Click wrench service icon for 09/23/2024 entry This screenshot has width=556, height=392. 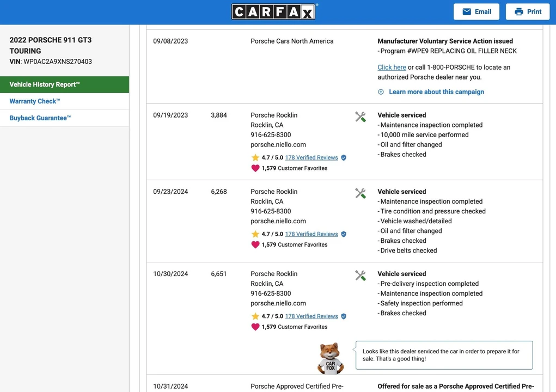361,193
